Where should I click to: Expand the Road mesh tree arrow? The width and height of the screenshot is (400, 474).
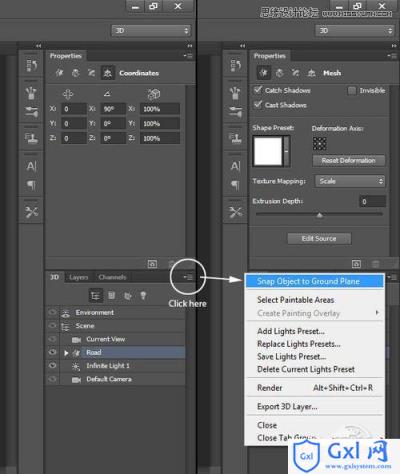(x=66, y=353)
